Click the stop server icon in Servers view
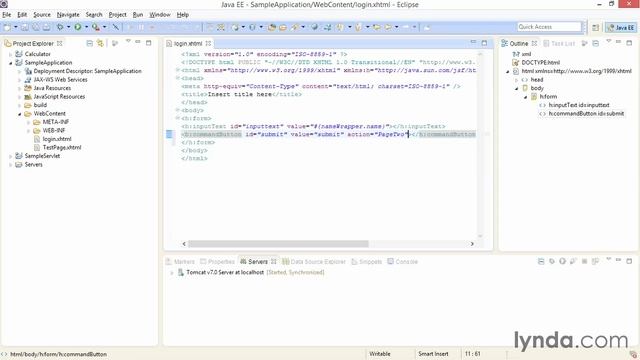Screen dimensions: 640x360 [584, 261]
